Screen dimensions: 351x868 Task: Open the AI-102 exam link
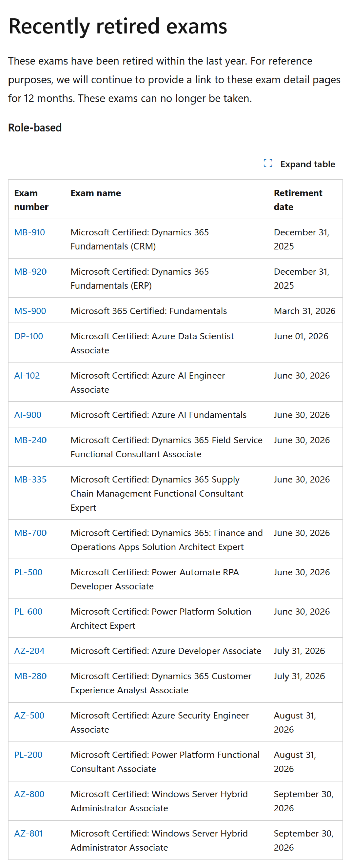point(27,375)
